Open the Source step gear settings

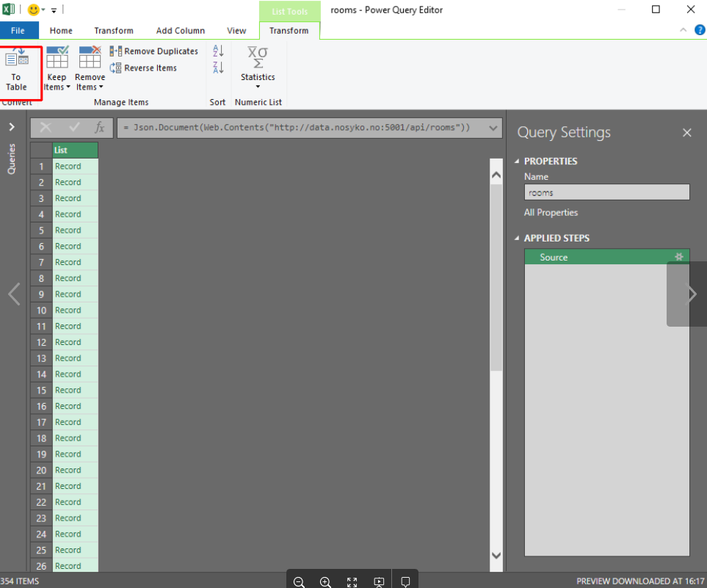[x=679, y=257]
